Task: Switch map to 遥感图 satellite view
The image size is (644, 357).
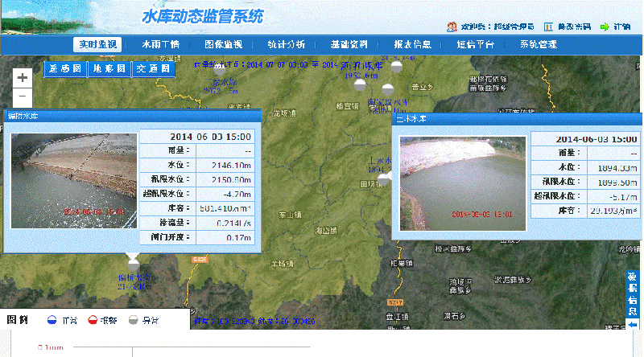Action: (x=65, y=69)
